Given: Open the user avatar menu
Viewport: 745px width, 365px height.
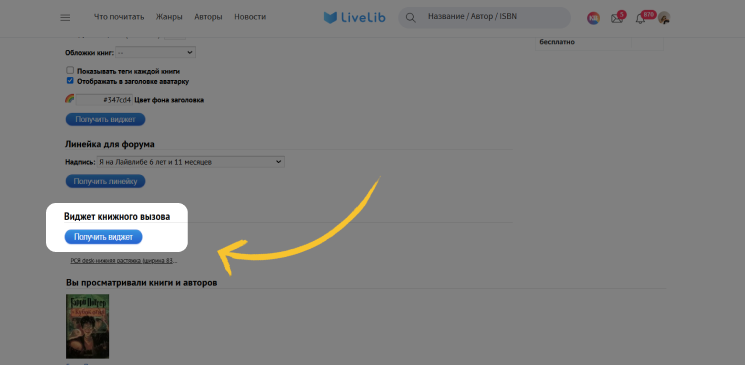Looking at the screenshot, I should [x=664, y=18].
